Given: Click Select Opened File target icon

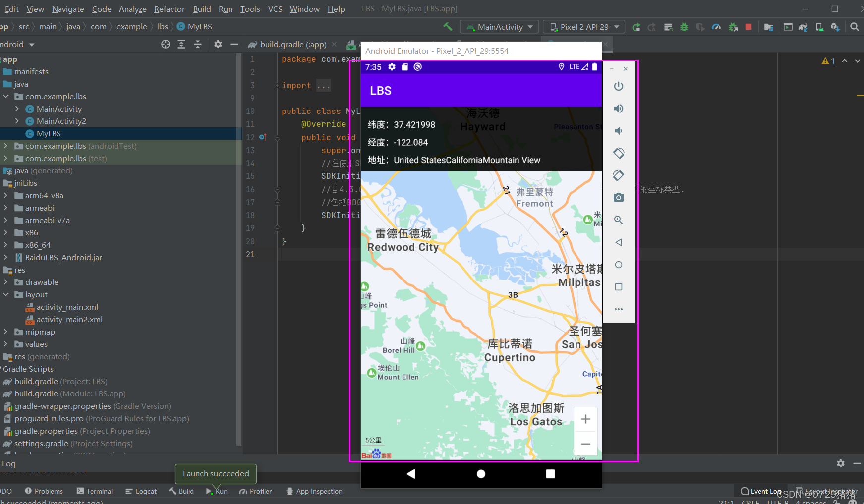Looking at the screenshot, I should pyautogui.click(x=166, y=44).
